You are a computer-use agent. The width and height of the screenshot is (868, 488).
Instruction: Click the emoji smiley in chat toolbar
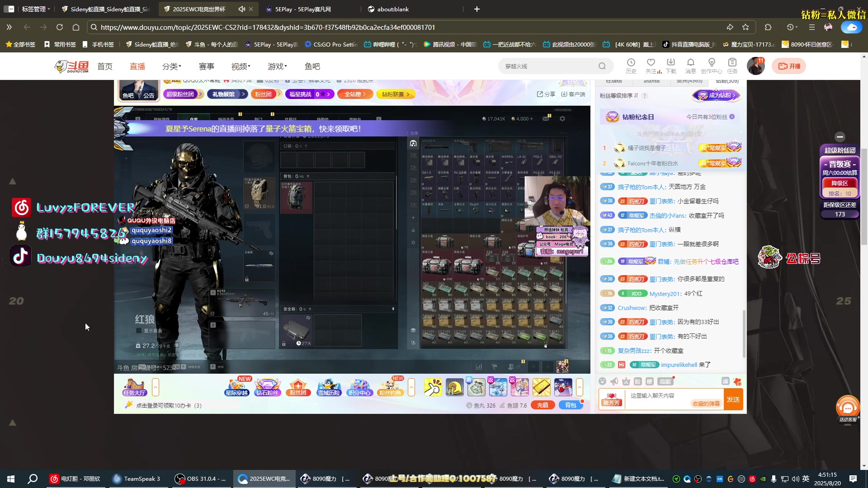click(602, 381)
